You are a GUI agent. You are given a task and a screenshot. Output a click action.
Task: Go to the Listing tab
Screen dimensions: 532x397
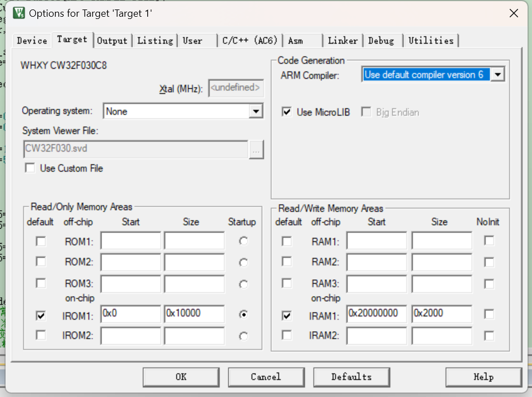tap(156, 41)
